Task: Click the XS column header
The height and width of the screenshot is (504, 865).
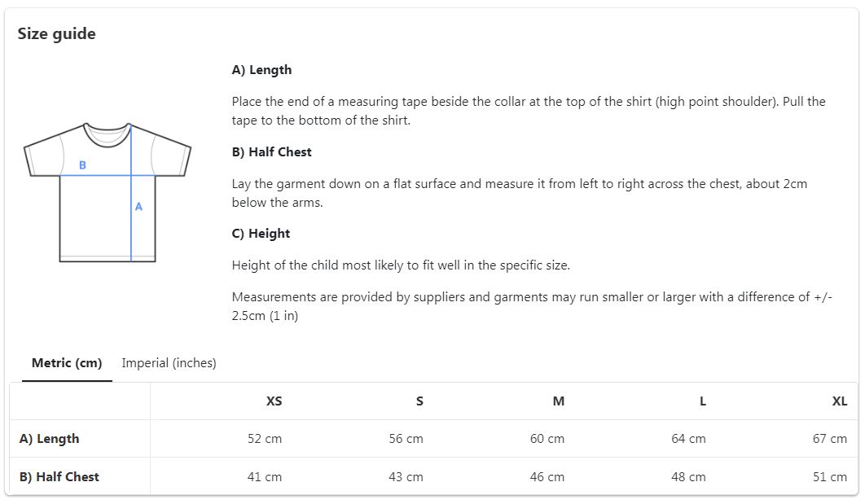Action: tap(274, 401)
